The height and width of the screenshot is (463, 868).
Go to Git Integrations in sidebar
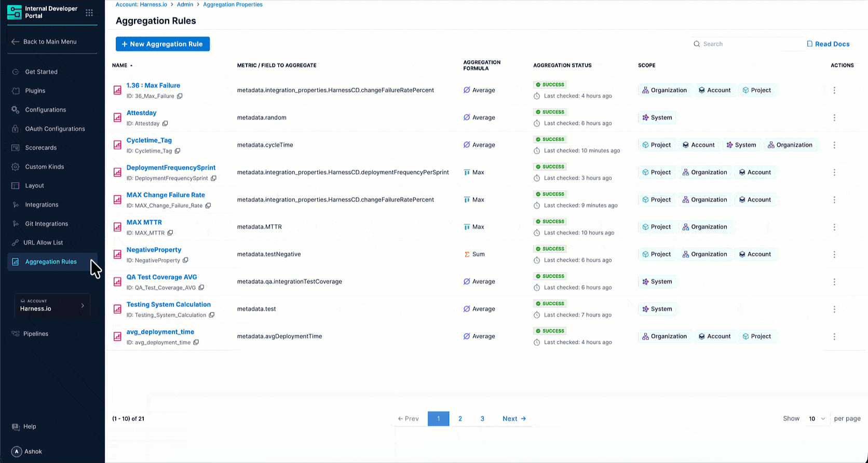pyautogui.click(x=46, y=224)
